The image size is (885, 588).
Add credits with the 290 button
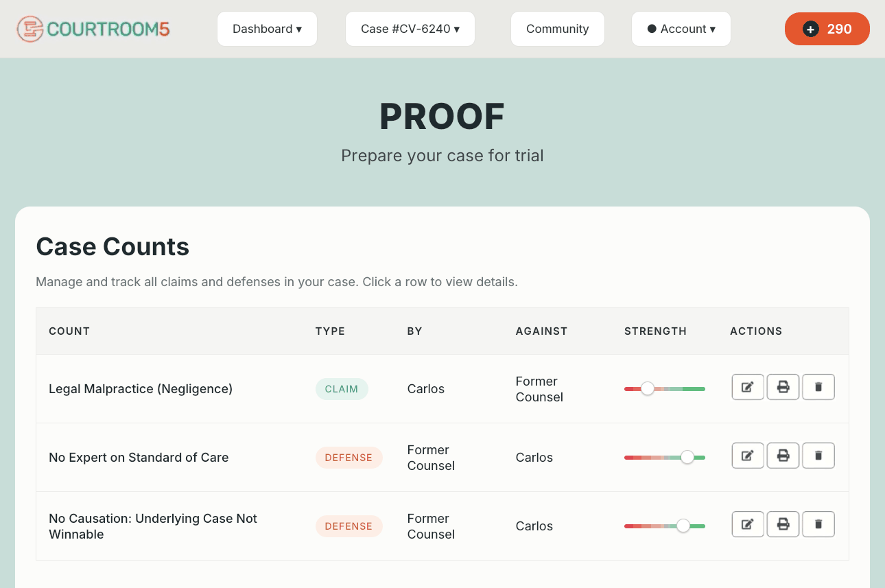(x=827, y=29)
